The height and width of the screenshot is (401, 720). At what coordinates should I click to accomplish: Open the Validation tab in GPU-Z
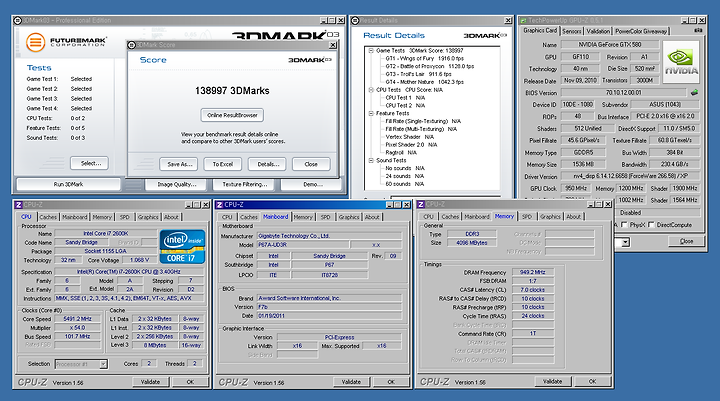click(598, 31)
